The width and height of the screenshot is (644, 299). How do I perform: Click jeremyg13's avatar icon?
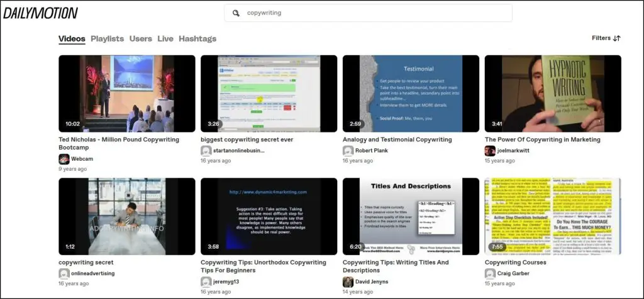coord(206,281)
